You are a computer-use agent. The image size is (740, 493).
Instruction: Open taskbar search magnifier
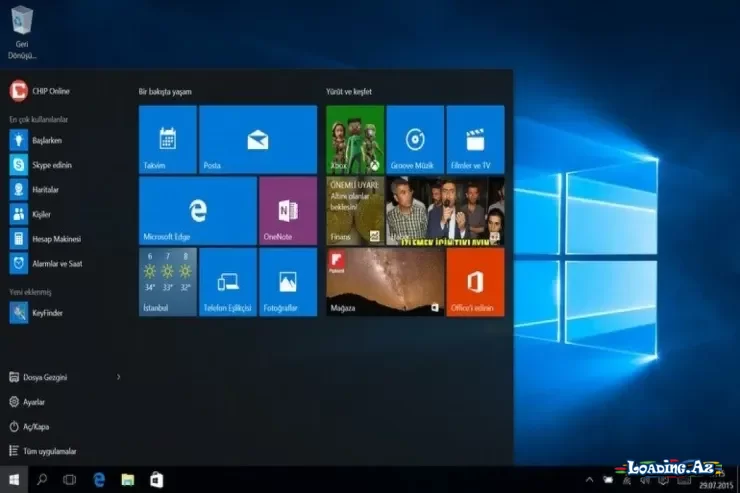42,480
